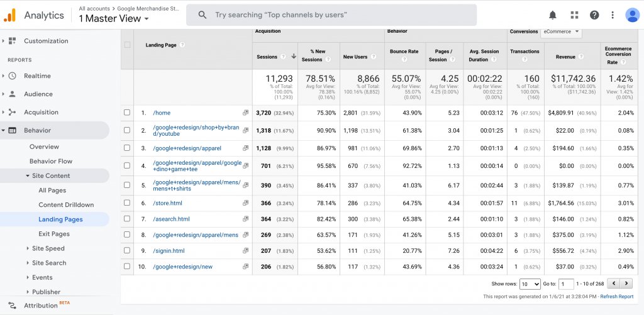This screenshot has width=644, height=315.
Task: Open All Pages report
Action: coord(52,190)
